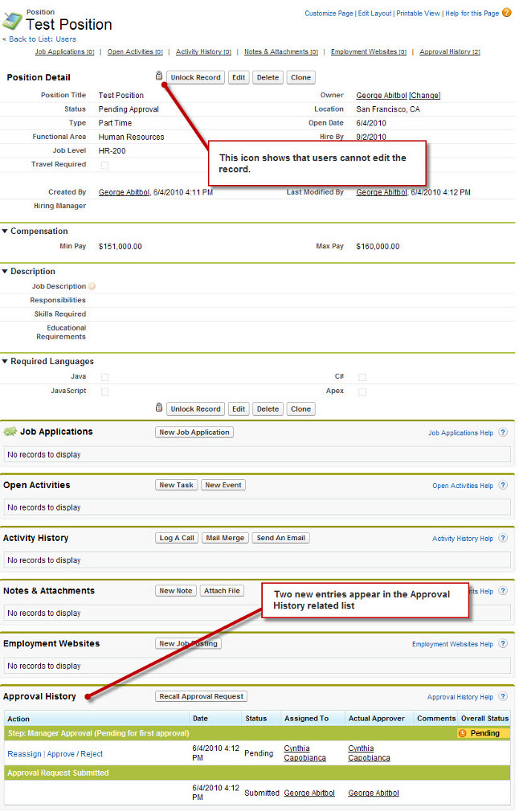This screenshot has width=519, height=812.
Task: Click the New Task button
Action: point(176,485)
